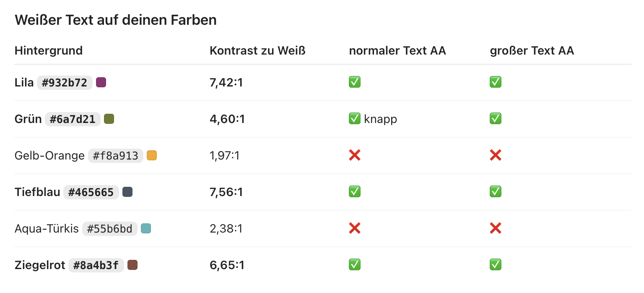Image resolution: width=644 pixels, height=293 pixels.
Task: Click Lila's green check under normaler Text AA
Action: 355,83
